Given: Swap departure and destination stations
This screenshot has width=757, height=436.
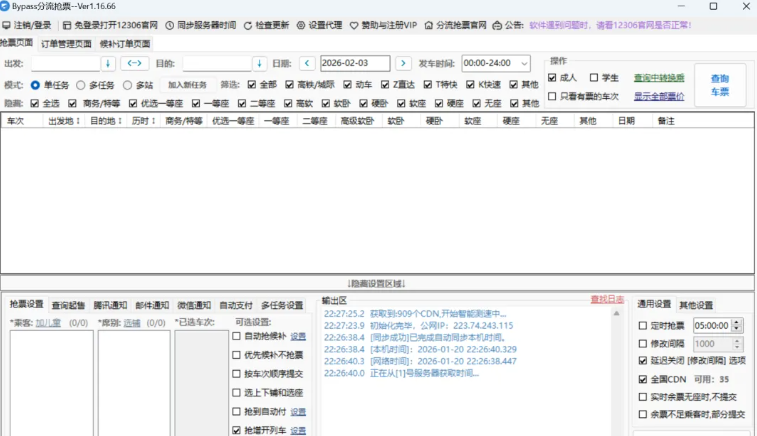Looking at the screenshot, I should pyautogui.click(x=135, y=64).
